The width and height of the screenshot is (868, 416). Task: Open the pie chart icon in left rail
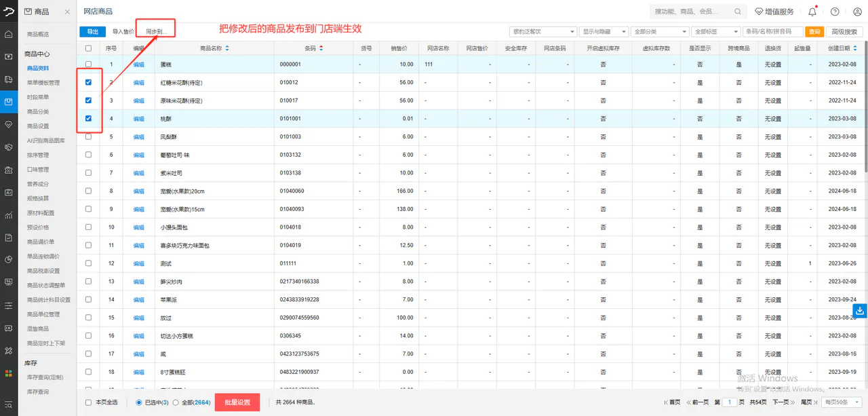coord(9,259)
